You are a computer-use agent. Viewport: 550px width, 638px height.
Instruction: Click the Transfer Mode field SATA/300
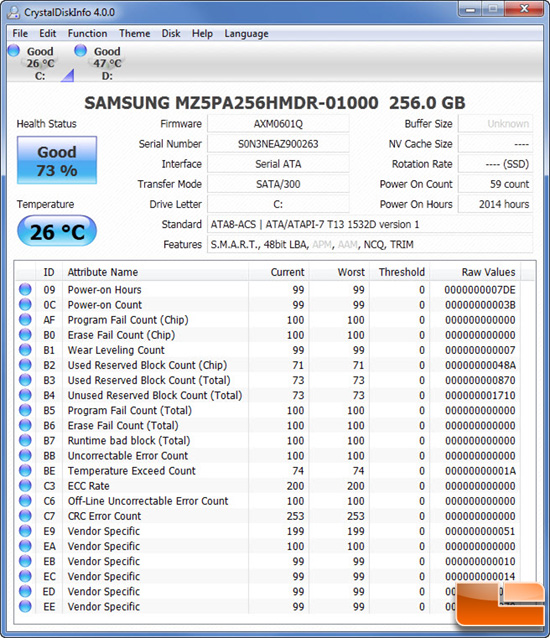point(278,184)
